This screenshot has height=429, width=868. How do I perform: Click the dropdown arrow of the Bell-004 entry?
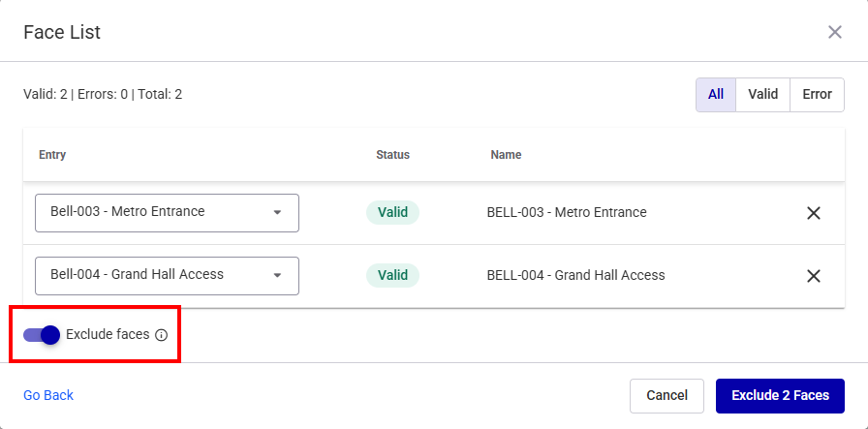277,275
